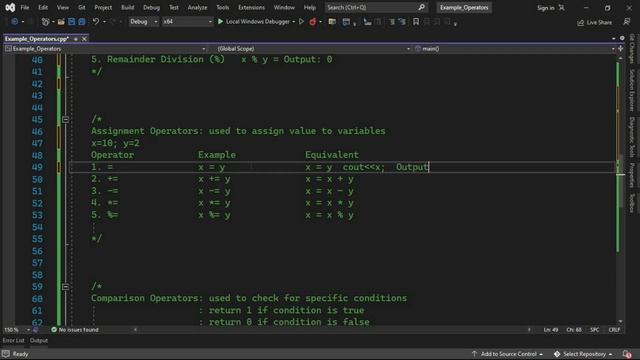
Task: Click the Visual Studio logo icon
Action: (10, 7)
